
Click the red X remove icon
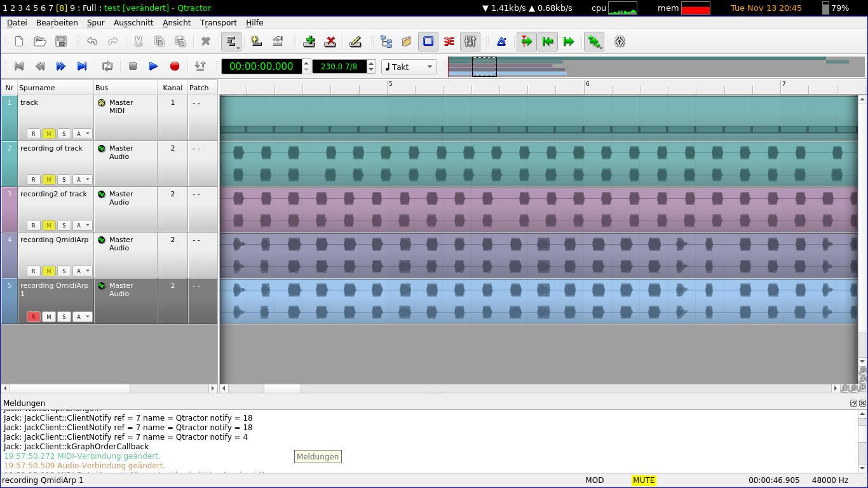(x=330, y=41)
